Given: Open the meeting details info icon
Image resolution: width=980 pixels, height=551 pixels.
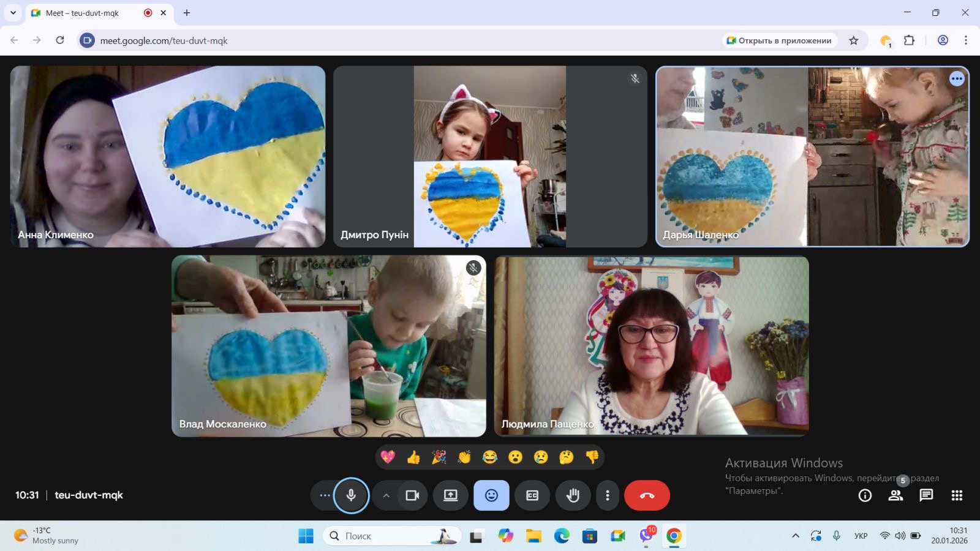Looking at the screenshot, I should point(865,495).
